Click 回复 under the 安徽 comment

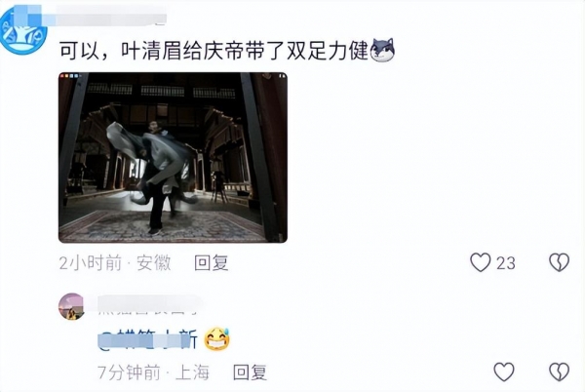click(x=212, y=263)
